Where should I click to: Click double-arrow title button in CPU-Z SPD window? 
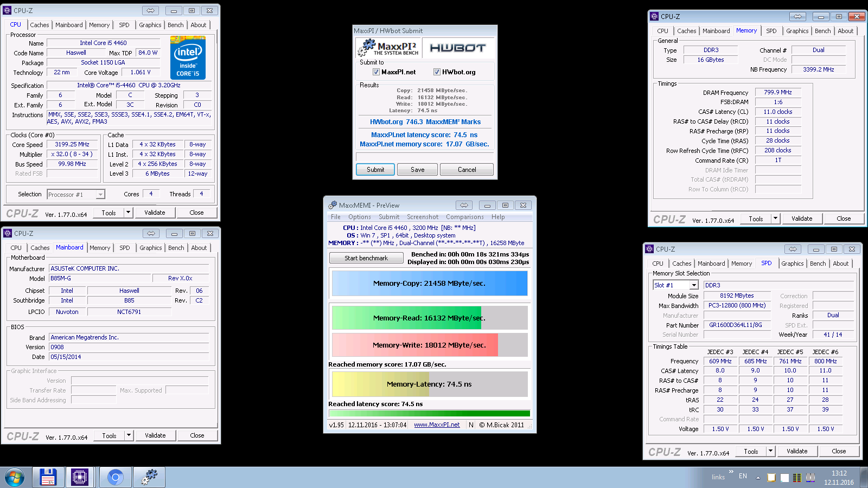point(793,249)
